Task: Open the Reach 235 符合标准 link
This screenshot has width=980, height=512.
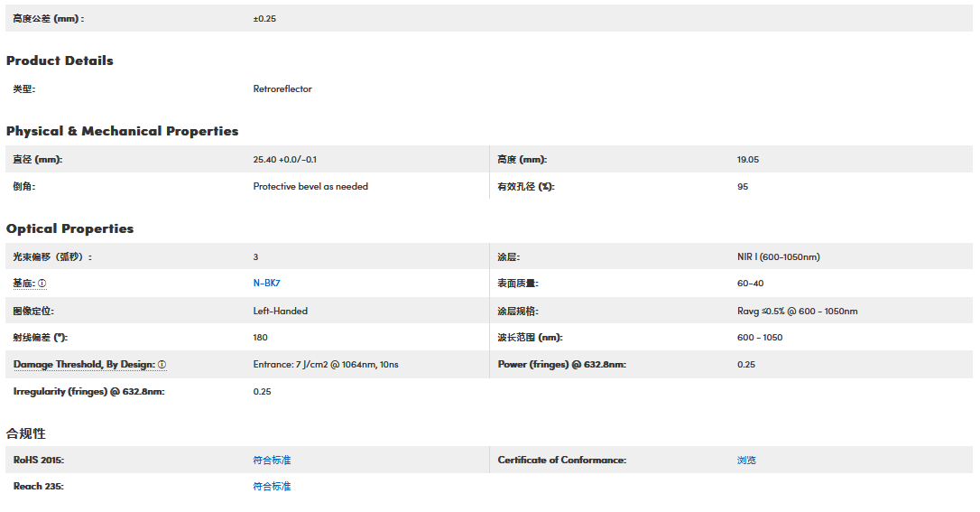Action: click(272, 487)
